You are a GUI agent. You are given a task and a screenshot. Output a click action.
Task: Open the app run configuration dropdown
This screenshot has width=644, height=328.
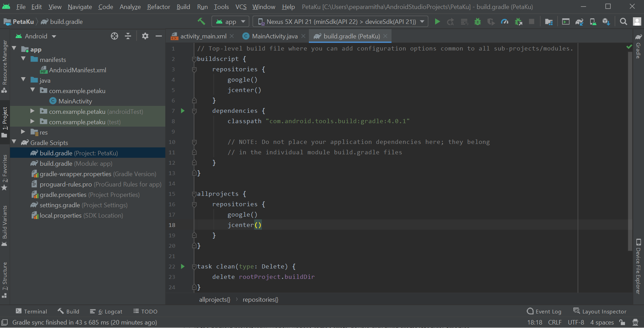click(x=230, y=22)
